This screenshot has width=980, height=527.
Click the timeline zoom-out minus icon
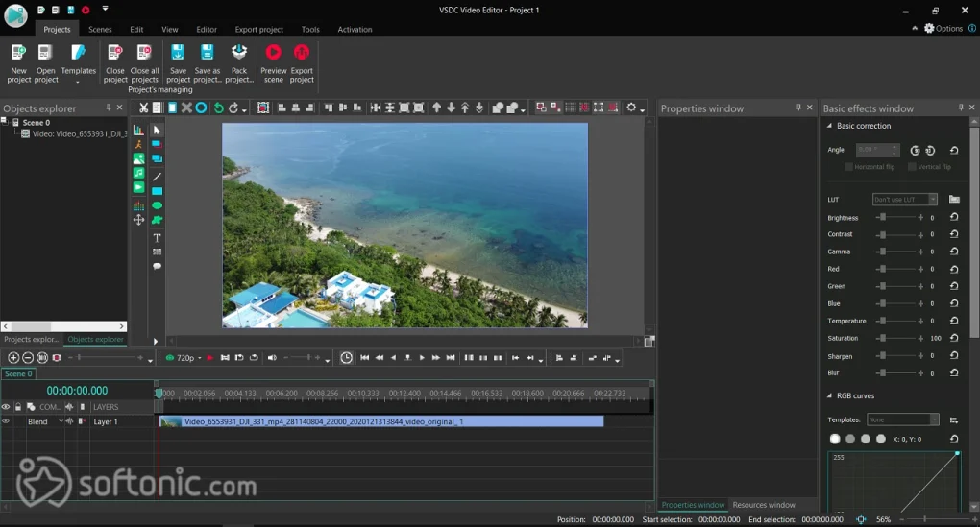(x=28, y=358)
